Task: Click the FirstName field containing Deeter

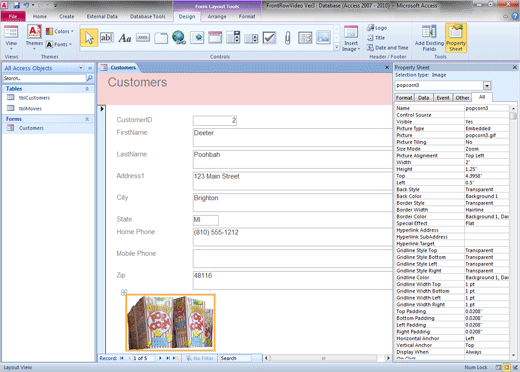Action: (x=293, y=138)
